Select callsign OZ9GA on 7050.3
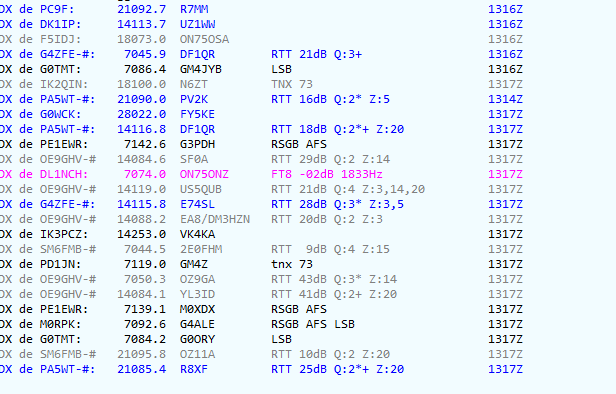This screenshot has height=394, width=616. click(x=197, y=279)
